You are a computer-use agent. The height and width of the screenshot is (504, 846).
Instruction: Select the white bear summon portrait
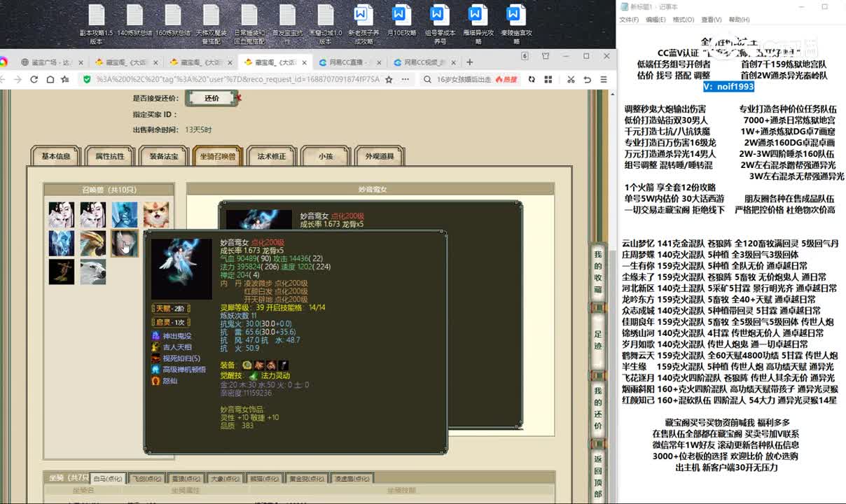click(x=92, y=272)
